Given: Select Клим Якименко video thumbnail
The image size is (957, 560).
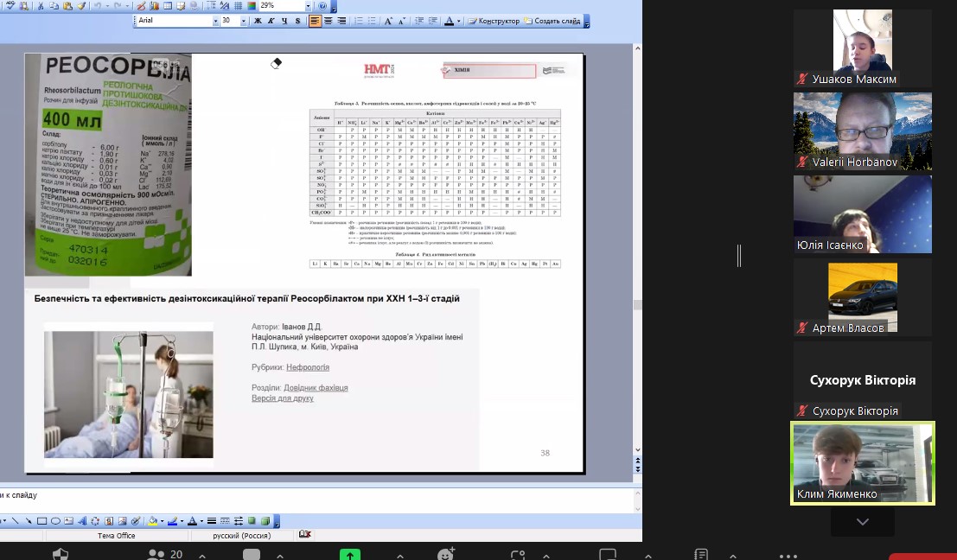Looking at the screenshot, I should coord(863,463).
